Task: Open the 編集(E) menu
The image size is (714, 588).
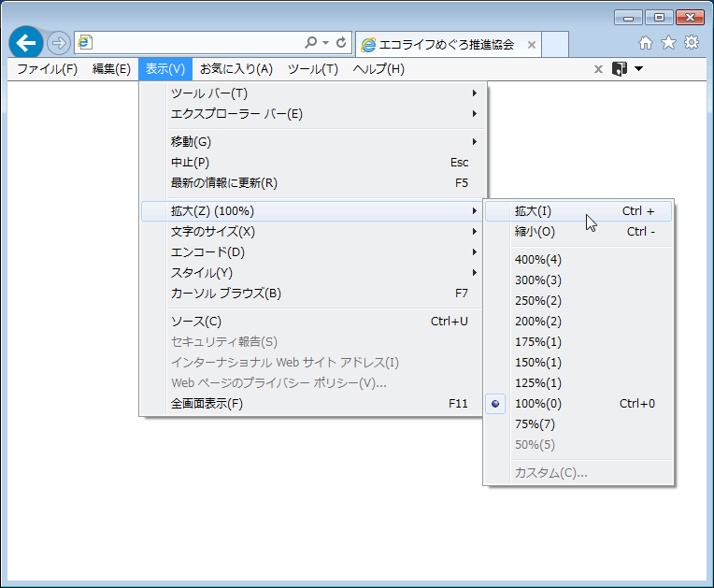Action: [111, 69]
